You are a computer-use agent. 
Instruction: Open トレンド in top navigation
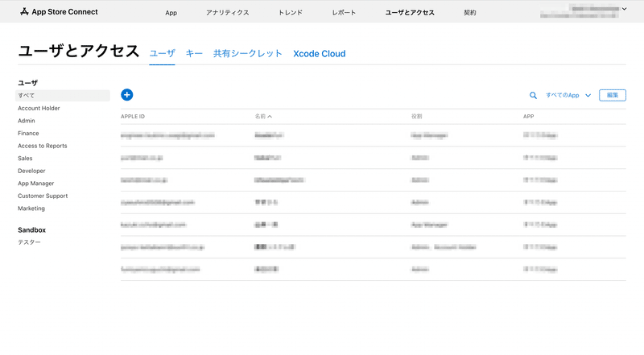pyautogui.click(x=291, y=13)
